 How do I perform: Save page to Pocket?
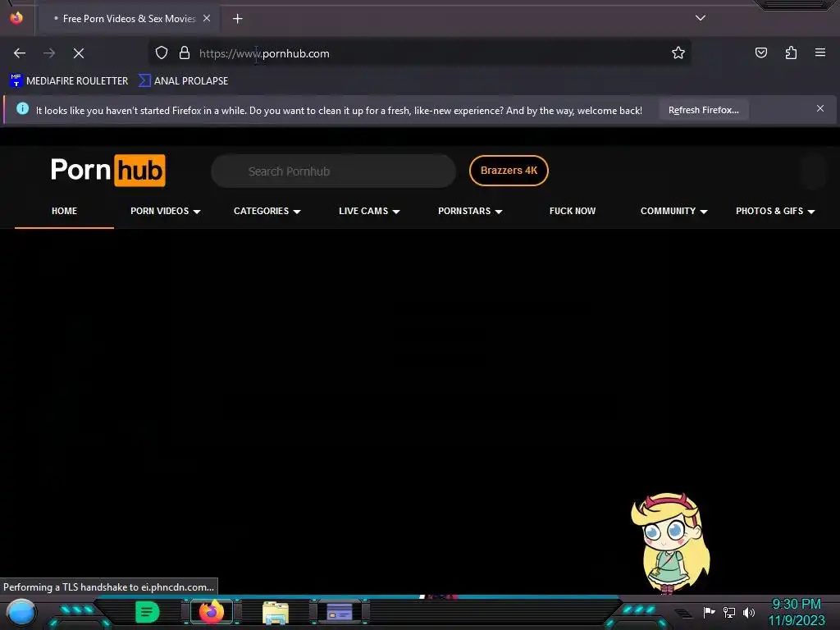(x=761, y=52)
